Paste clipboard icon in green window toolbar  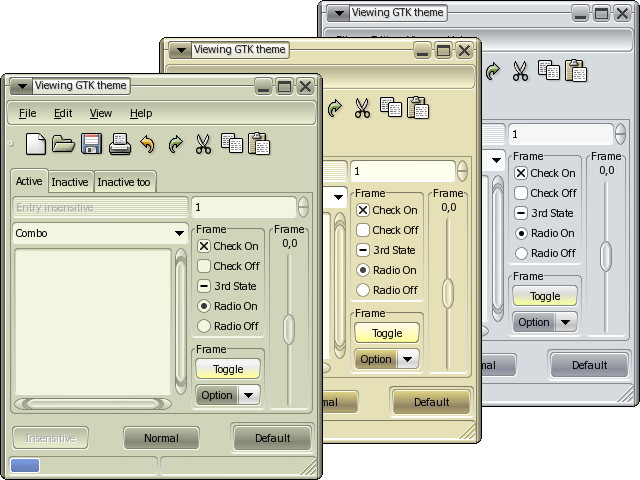coord(259,143)
